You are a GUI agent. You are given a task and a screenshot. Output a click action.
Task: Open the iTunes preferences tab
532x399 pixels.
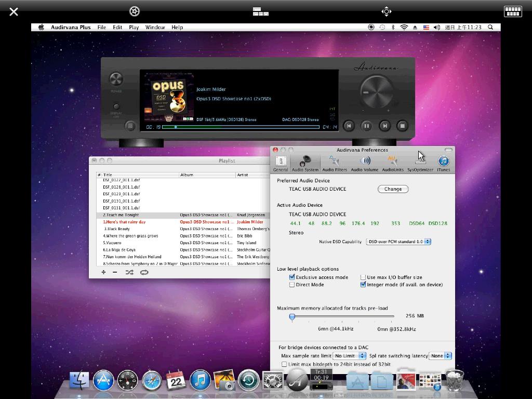[x=444, y=164]
